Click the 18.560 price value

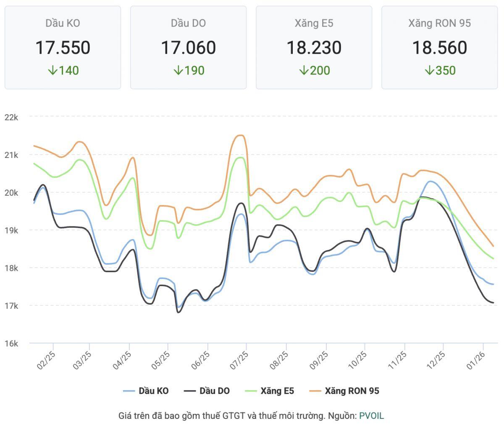[439, 47]
